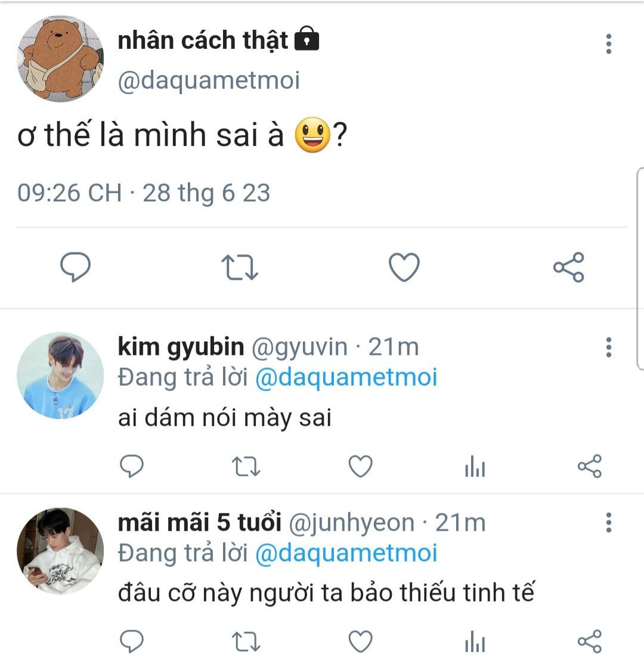Open the @daquametmoi mention in @junhyeon's reply

346,553
